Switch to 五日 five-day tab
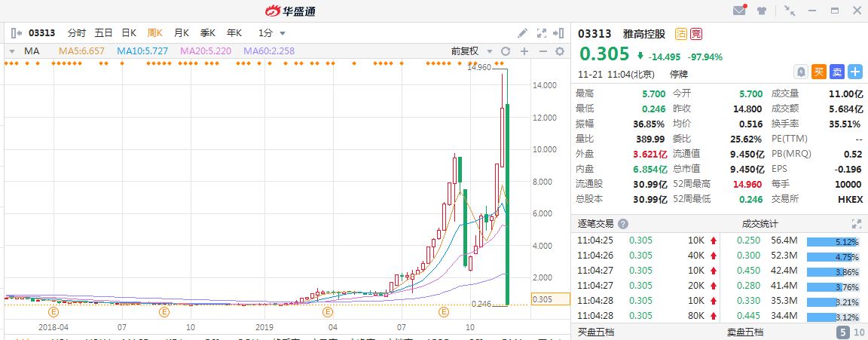The height and width of the screenshot is (340, 868). [103, 33]
